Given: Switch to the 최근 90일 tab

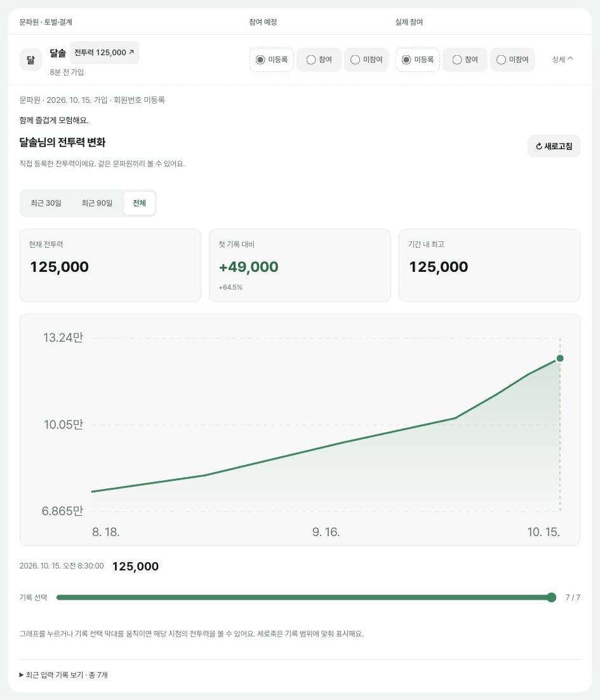Looking at the screenshot, I should tap(97, 203).
